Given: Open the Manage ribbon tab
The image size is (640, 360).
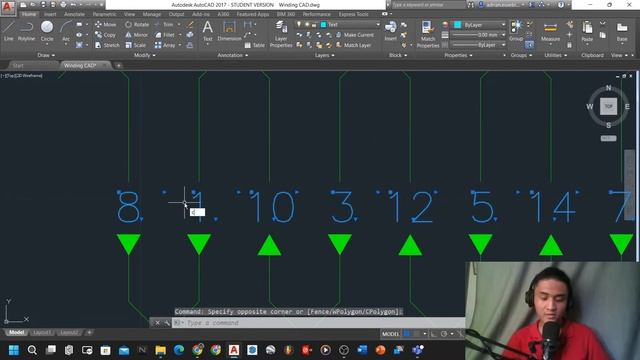Looking at the screenshot, I should pos(152,14).
